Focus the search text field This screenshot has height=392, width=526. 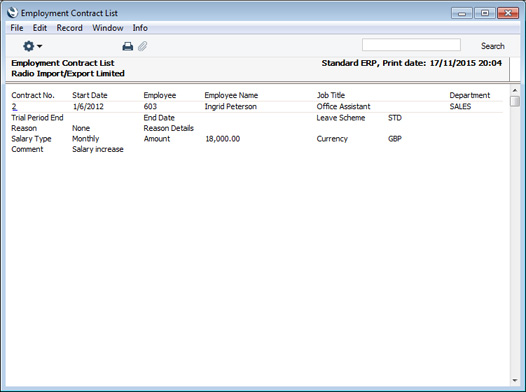coord(411,45)
